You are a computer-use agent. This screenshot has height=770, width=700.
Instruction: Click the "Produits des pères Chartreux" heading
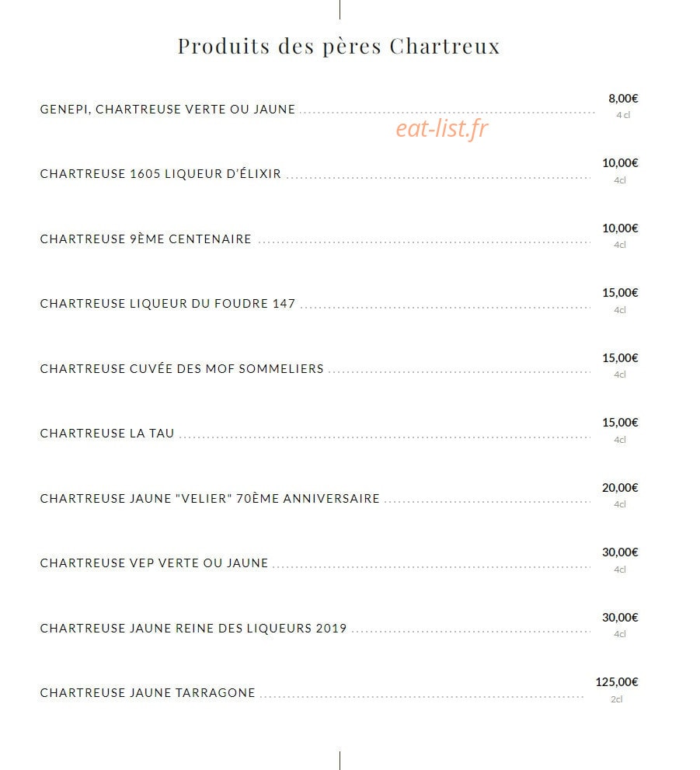[339, 47]
